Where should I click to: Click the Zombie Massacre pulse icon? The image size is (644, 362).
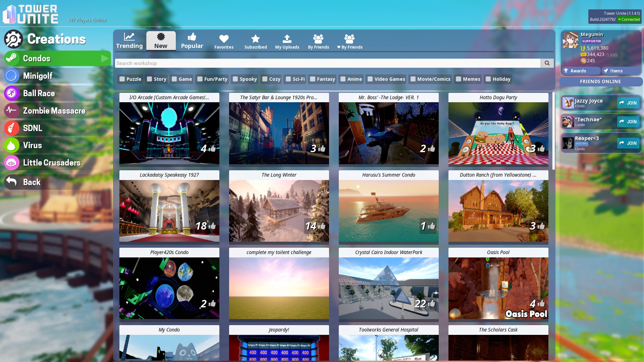pyautogui.click(x=12, y=111)
